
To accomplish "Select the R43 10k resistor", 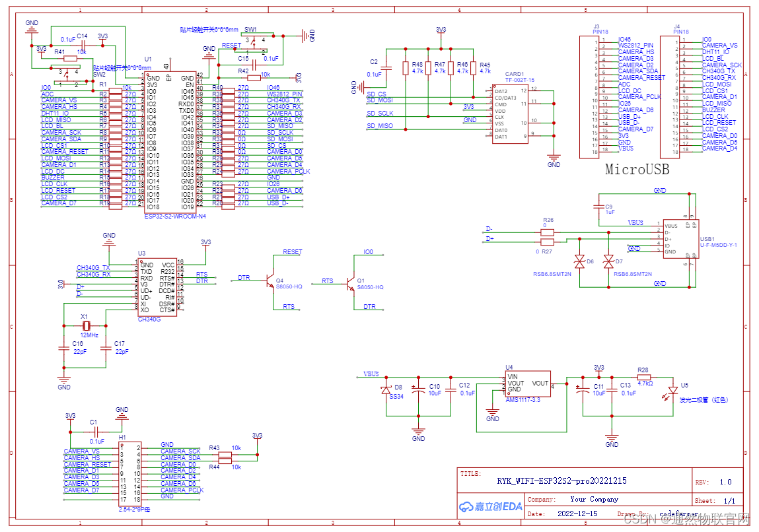I will click(x=225, y=455).
